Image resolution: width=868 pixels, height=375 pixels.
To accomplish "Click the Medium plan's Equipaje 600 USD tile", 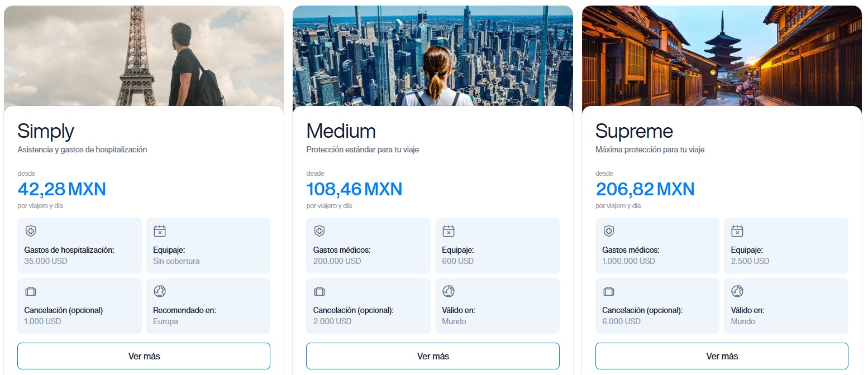I will 497,246.
